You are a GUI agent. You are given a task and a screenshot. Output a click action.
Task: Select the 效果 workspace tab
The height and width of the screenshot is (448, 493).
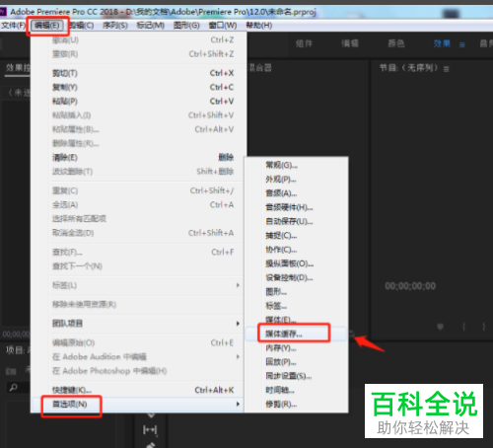(442, 43)
